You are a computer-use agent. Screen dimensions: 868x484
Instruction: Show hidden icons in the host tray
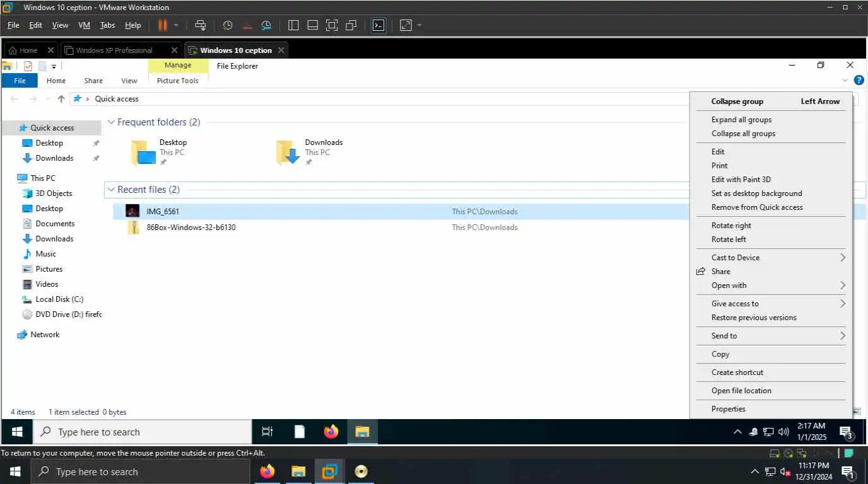[754, 471]
